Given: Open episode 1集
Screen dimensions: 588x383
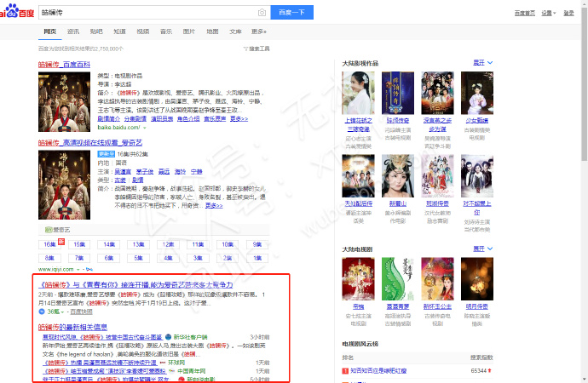Looking at the screenshot, I should tap(257, 258).
